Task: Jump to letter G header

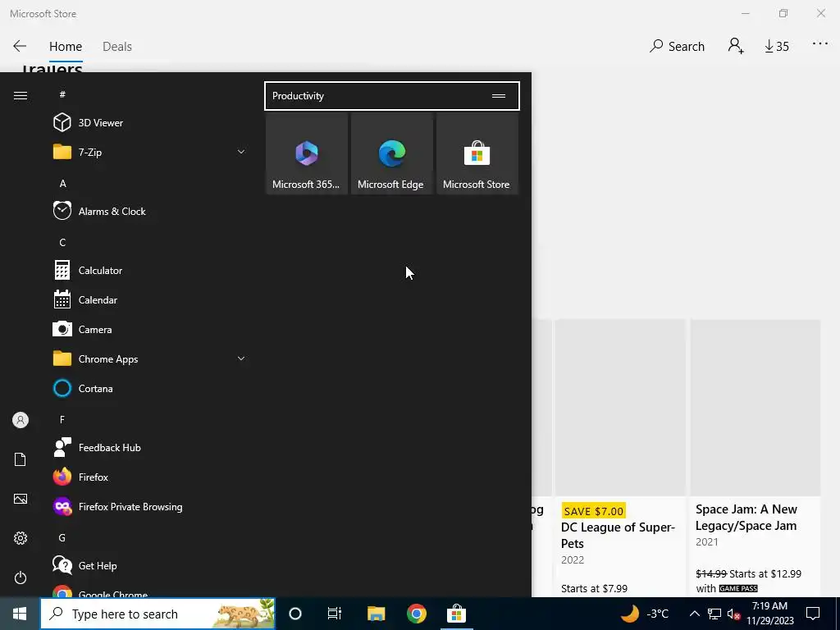Action: pyautogui.click(x=62, y=537)
